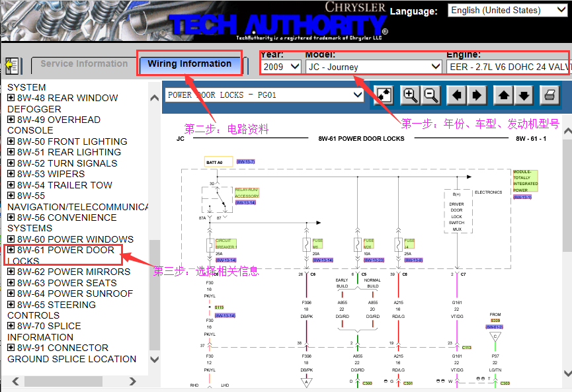Screen dimensions: 572x392
Task: Click the S115 splice label
Action: [220, 307]
